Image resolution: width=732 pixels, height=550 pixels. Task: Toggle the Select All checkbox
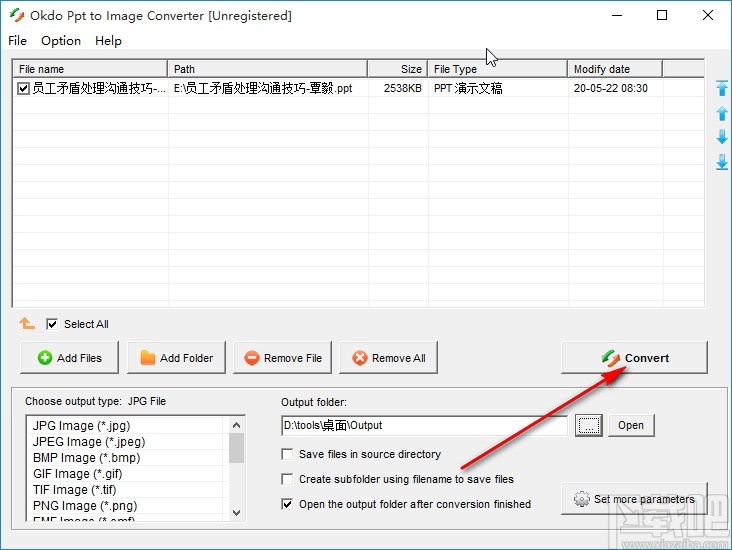tap(52, 324)
